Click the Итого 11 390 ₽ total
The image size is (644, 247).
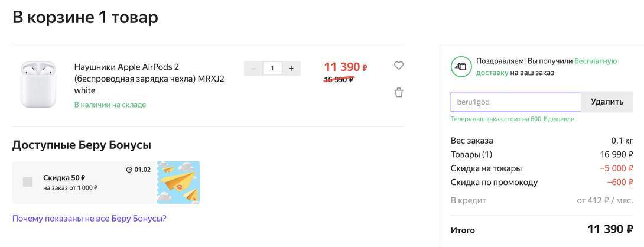(542, 229)
